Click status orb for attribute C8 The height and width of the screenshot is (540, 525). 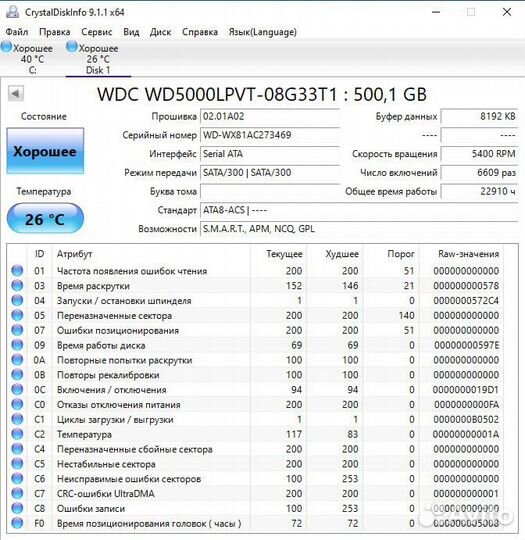click(17, 508)
